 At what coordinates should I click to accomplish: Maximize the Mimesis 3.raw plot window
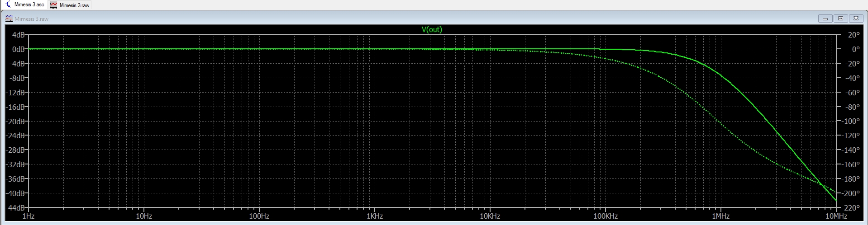[x=840, y=19]
